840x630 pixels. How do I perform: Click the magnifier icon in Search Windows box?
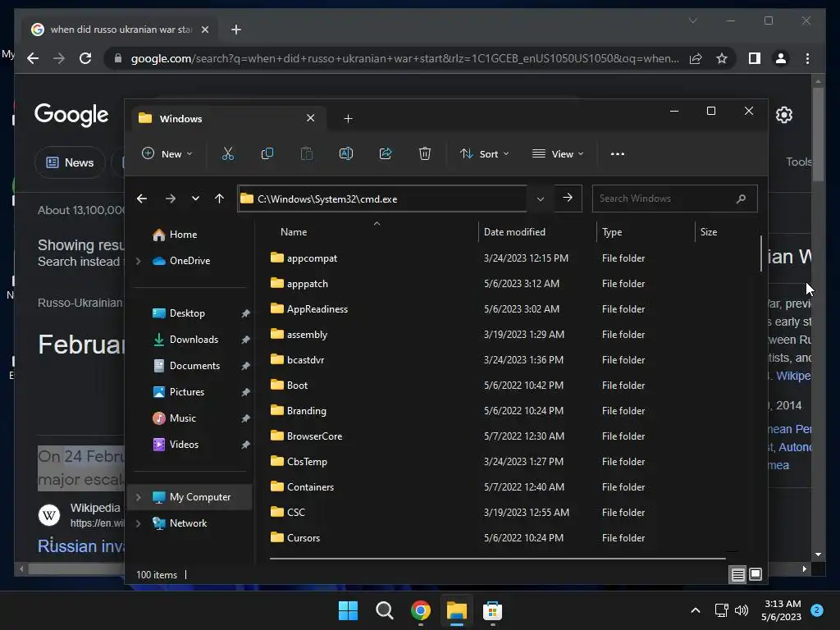(x=741, y=199)
